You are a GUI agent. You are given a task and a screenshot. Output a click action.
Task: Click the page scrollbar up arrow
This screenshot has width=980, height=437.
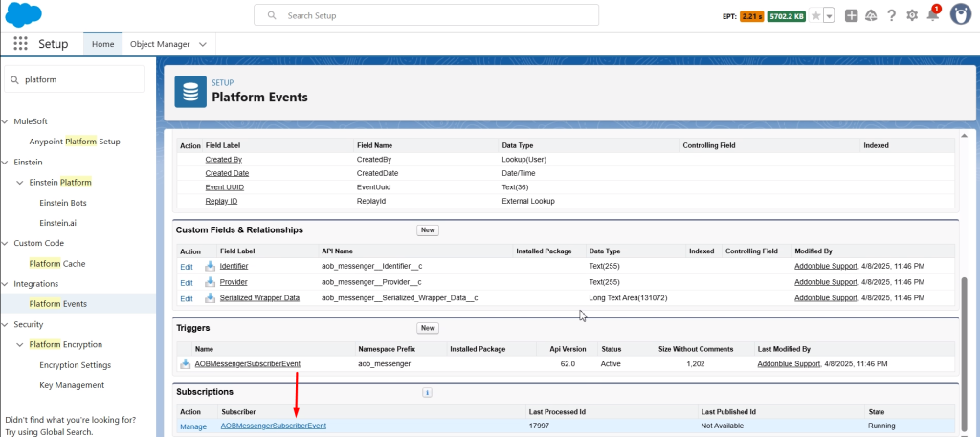point(963,135)
